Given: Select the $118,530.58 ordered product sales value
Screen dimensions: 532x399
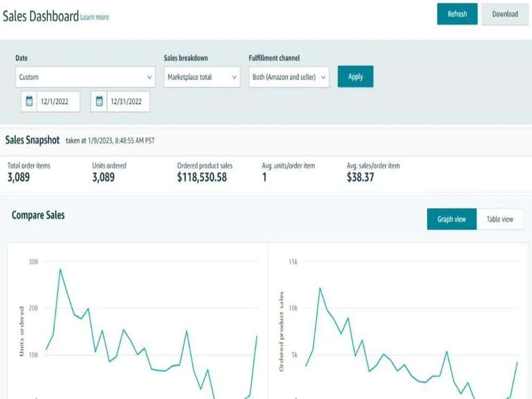Looking at the screenshot, I should [202, 177].
